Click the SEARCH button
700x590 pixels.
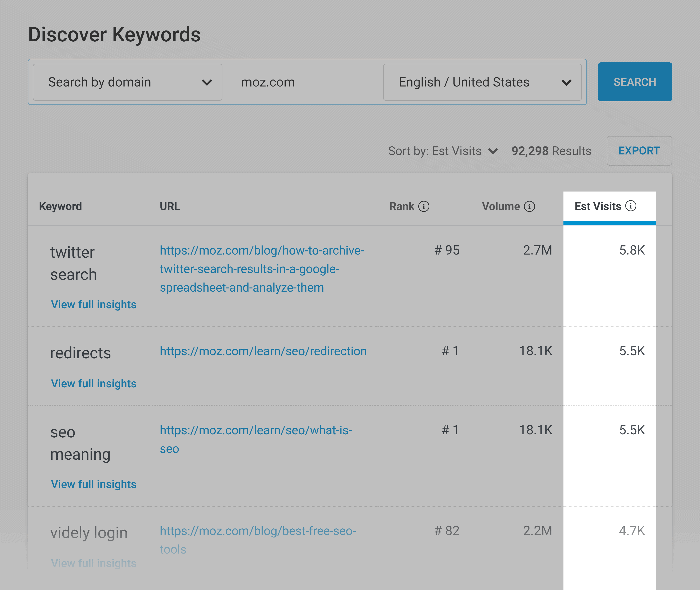pyautogui.click(x=635, y=82)
